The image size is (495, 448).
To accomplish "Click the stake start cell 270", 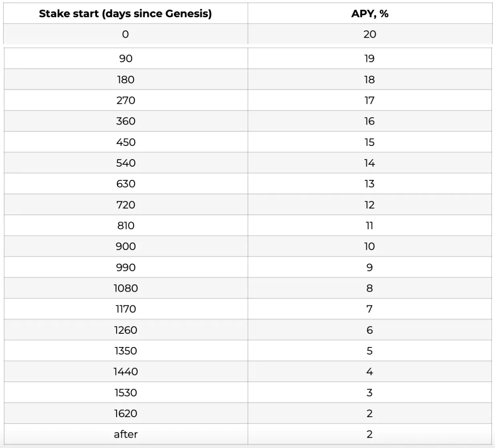I will tap(126, 100).
